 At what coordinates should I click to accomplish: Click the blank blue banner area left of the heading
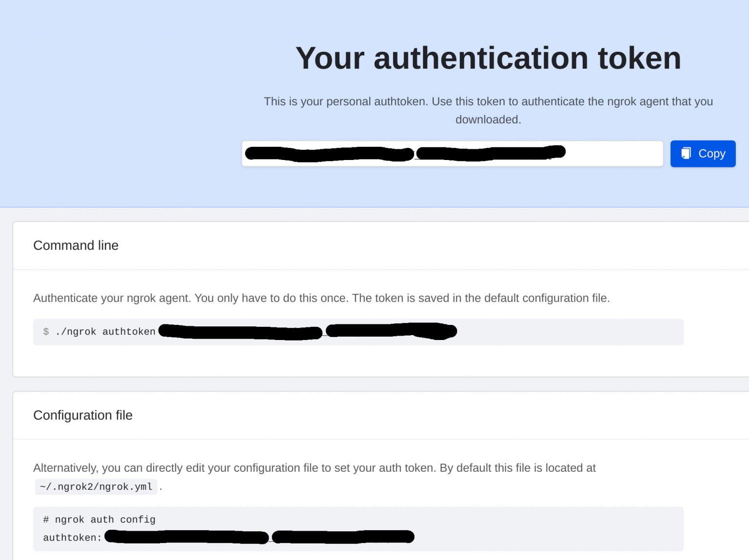122,98
